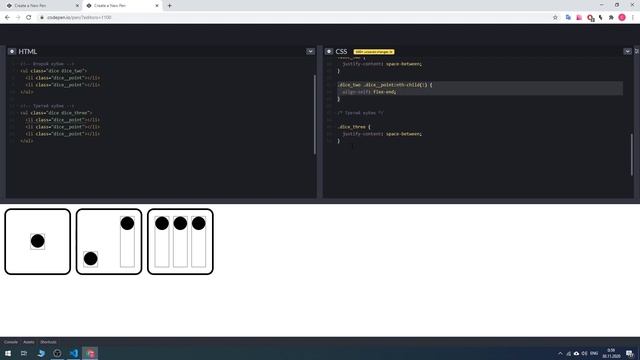The image size is (640, 360).
Task: Click the pink extension icon
Action: 579,18
